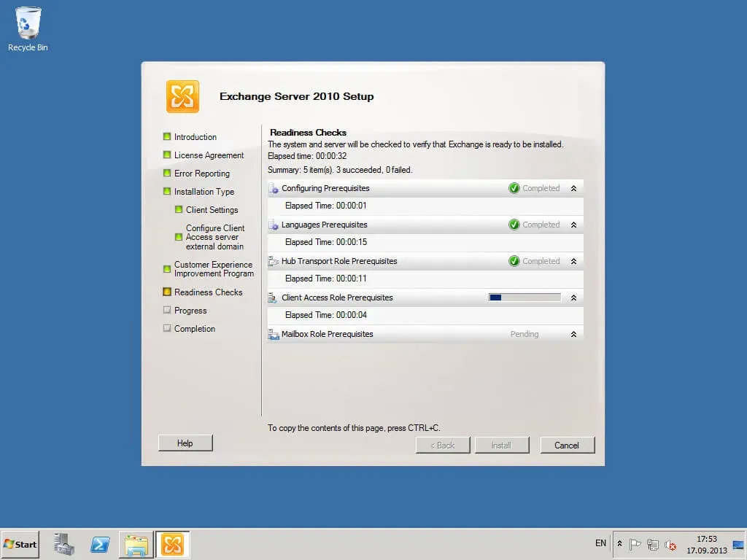Click the License Agreement step indicator square
747x560 pixels.
[x=167, y=155]
